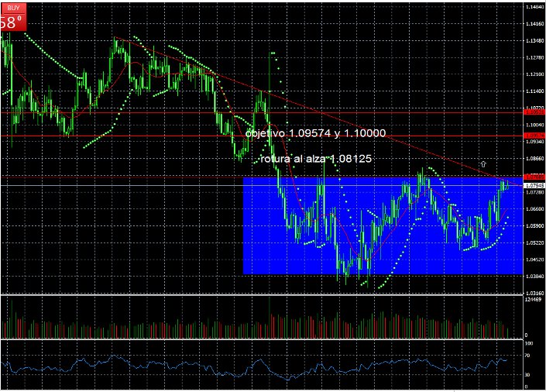Viewport: 546px width, 392px height.
Task: Click the bottom price axis label 1.03160
Action: 534,293
